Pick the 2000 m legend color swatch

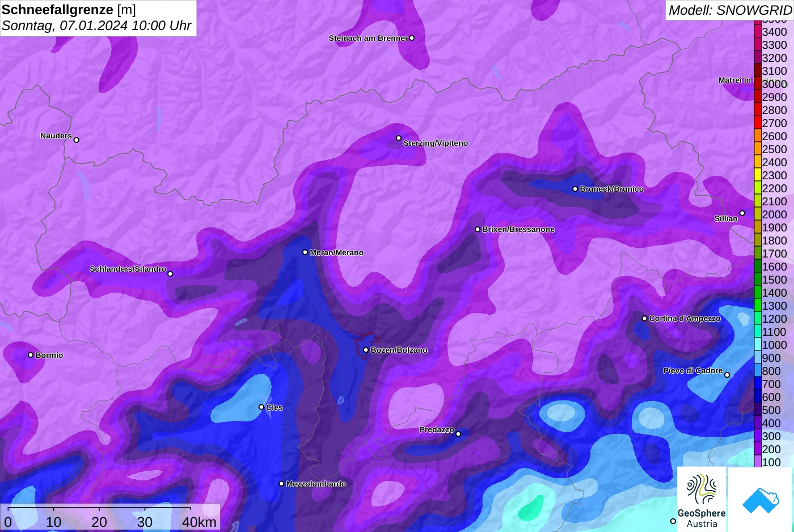[757, 214]
